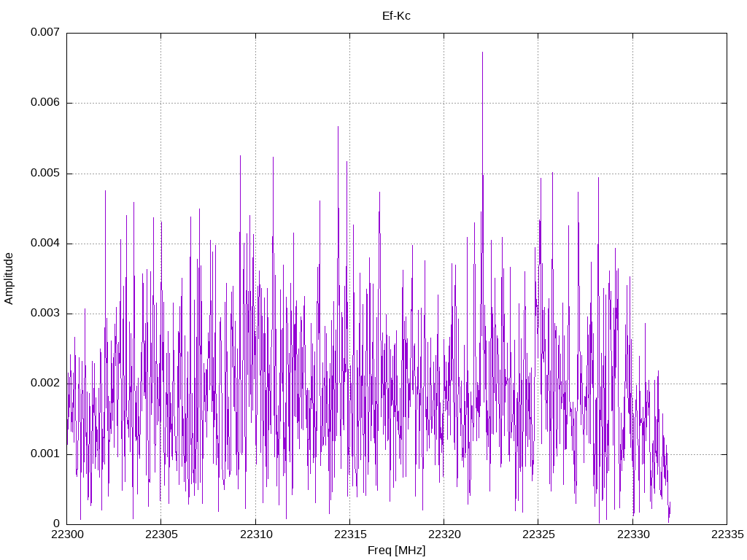747x560 pixels.
Task: Click the plot title "Ef-Kc"
Action: point(396,16)
